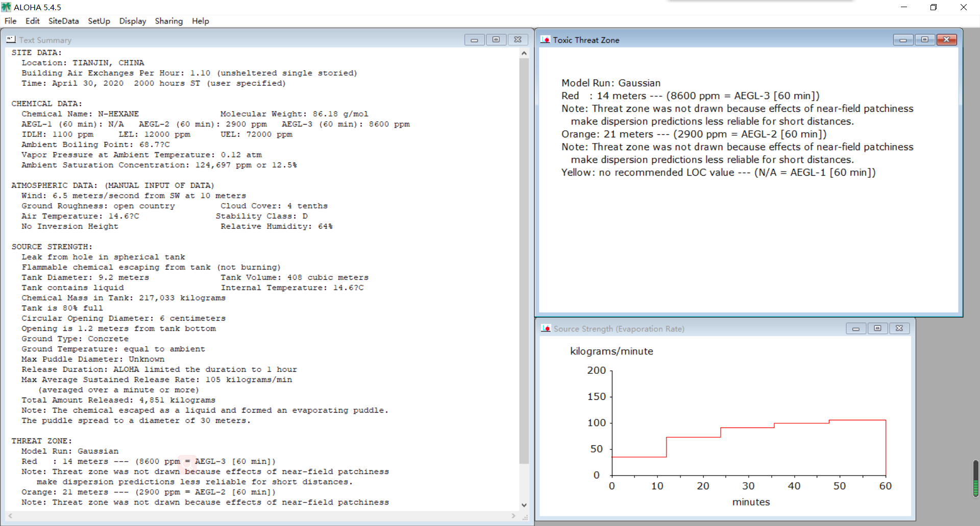Open the Edit menu
The image size is (980, 526).
pos(32,21)
